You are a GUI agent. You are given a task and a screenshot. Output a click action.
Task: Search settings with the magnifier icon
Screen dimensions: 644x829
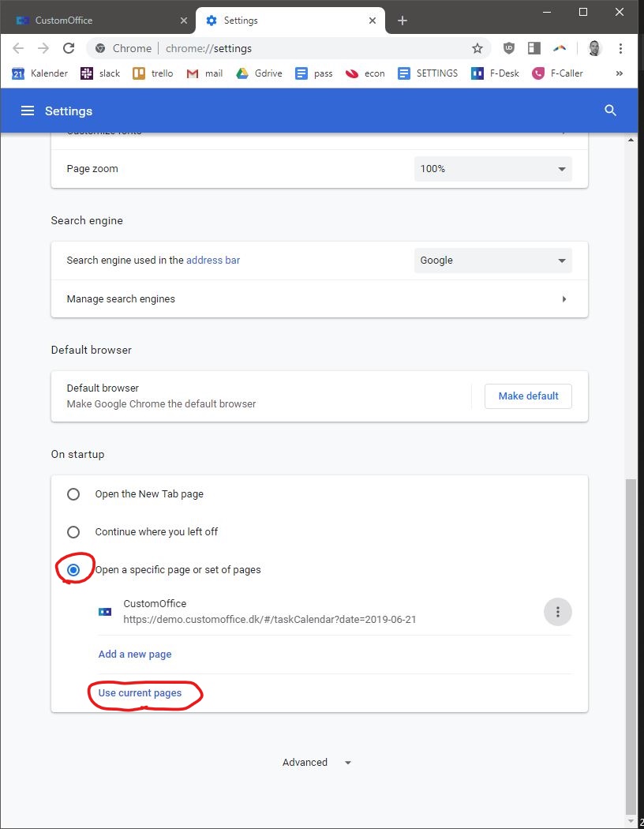click(x=610, y=111)
